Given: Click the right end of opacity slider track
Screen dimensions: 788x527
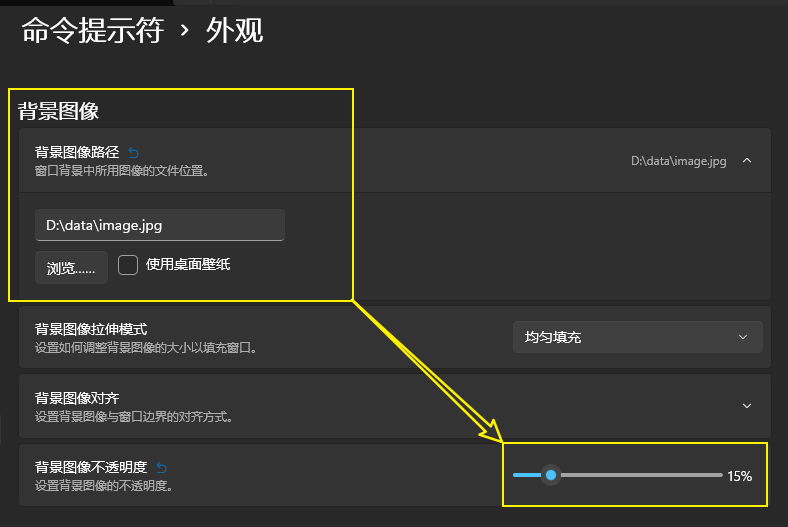Looking at the screenshot, I should 718,475.
